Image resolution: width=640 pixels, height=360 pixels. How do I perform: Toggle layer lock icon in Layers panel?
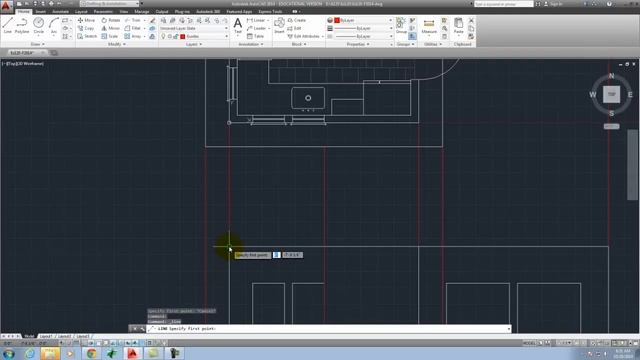175,36
